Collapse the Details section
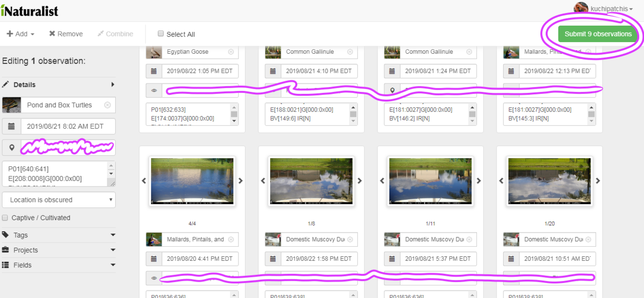This screenshot has height=298, width=644. (x=59, y=84)
